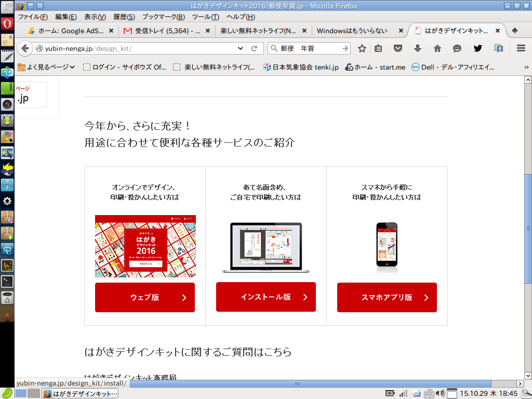The image size is (532, 399).
Task: Close the はがきデザインキット tab
Action: (x=498, y=31)
